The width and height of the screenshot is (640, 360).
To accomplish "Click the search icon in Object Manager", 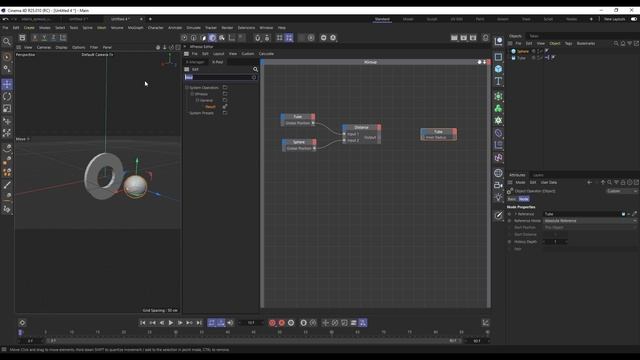I will tap(616, 43).
